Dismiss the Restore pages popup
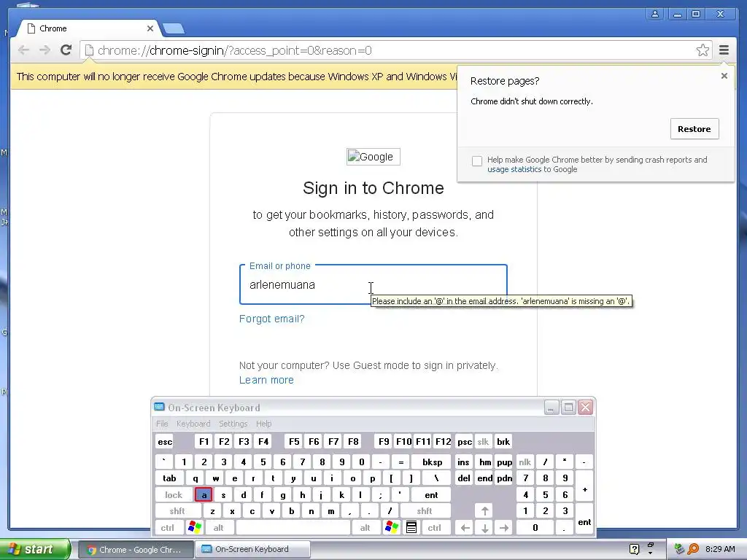 tap(724, 76)
